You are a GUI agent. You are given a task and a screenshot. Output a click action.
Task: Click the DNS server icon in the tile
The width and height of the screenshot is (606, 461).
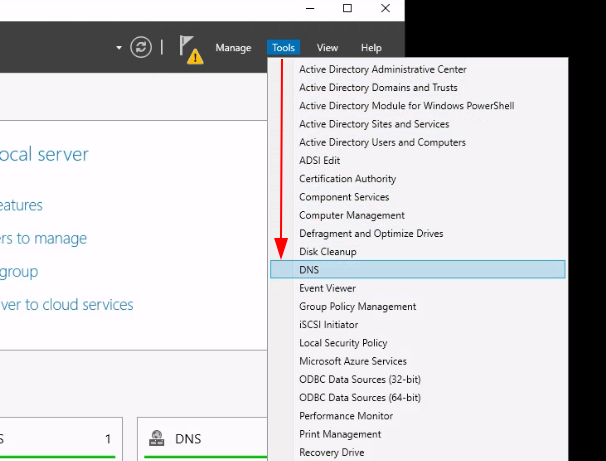point(157,439)
